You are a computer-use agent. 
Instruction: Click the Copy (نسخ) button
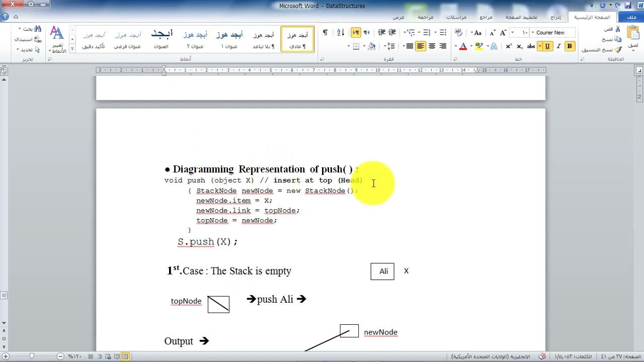(611, 39)
